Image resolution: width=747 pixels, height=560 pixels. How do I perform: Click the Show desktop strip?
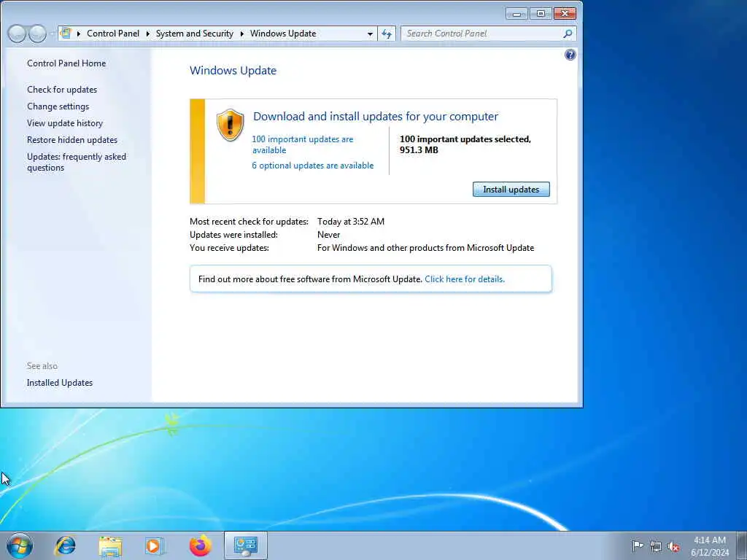(x=742, y=545)
